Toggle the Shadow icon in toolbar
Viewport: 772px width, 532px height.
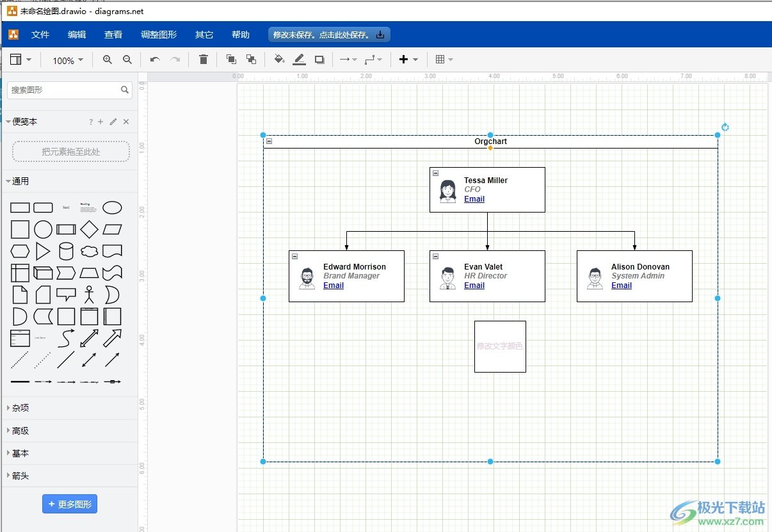[319, 60]
